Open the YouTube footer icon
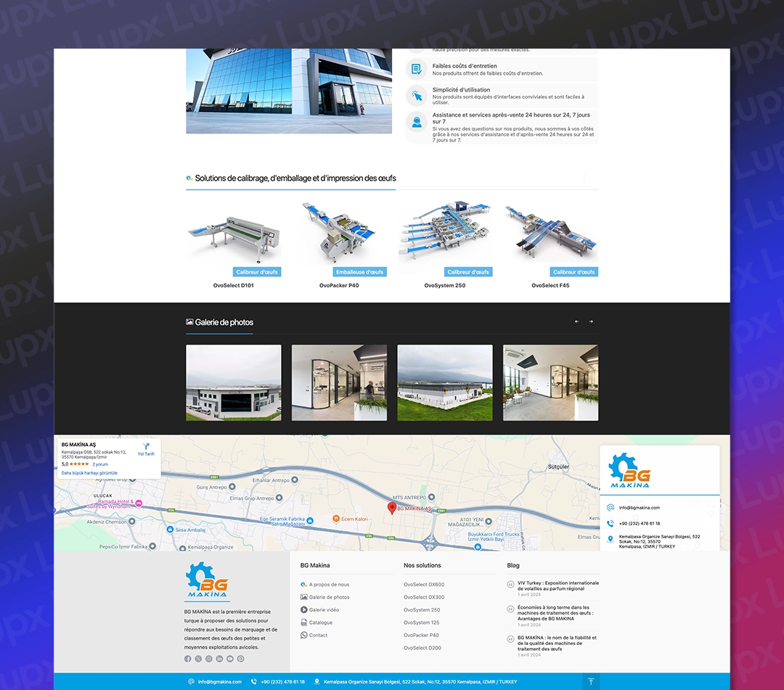784x690 pixels. click(230, 659)
